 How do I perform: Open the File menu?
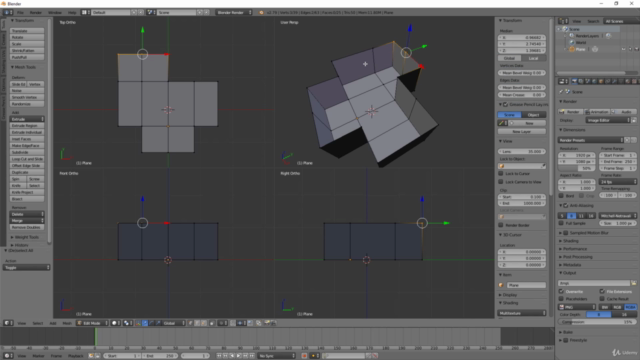tap(20, 13)
